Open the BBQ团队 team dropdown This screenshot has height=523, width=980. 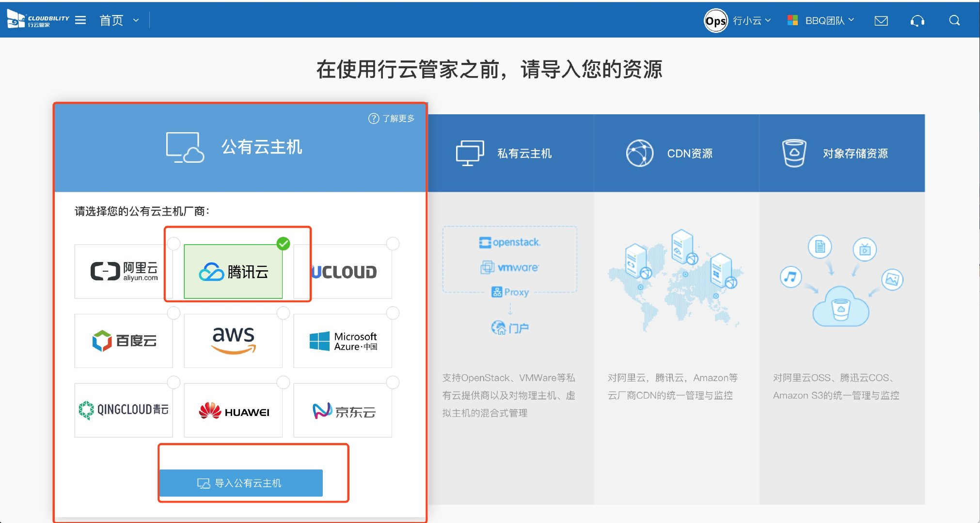pos(829,20)
